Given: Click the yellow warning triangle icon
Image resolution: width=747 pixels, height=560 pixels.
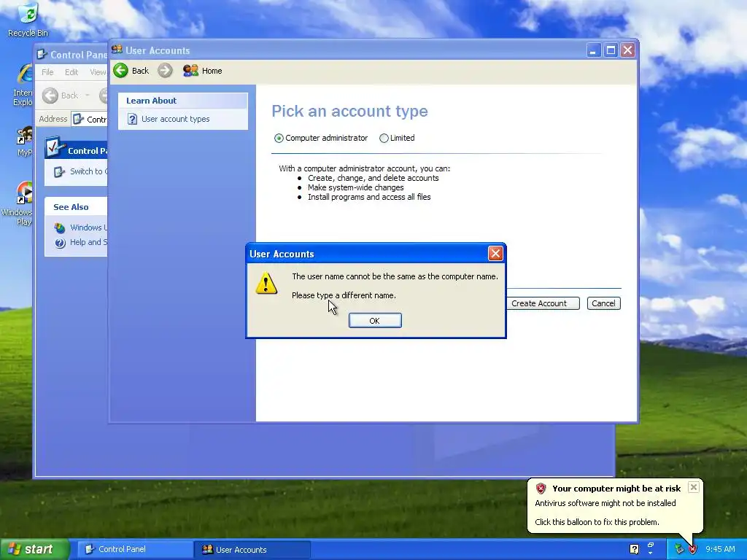Looking at the screenshot, I should tap(266, 284).
